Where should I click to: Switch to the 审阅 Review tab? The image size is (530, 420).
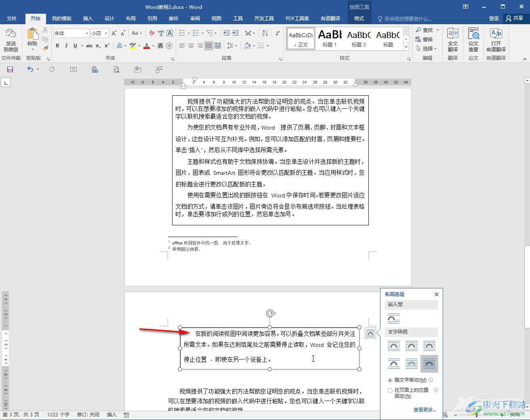tap(195, 19)
